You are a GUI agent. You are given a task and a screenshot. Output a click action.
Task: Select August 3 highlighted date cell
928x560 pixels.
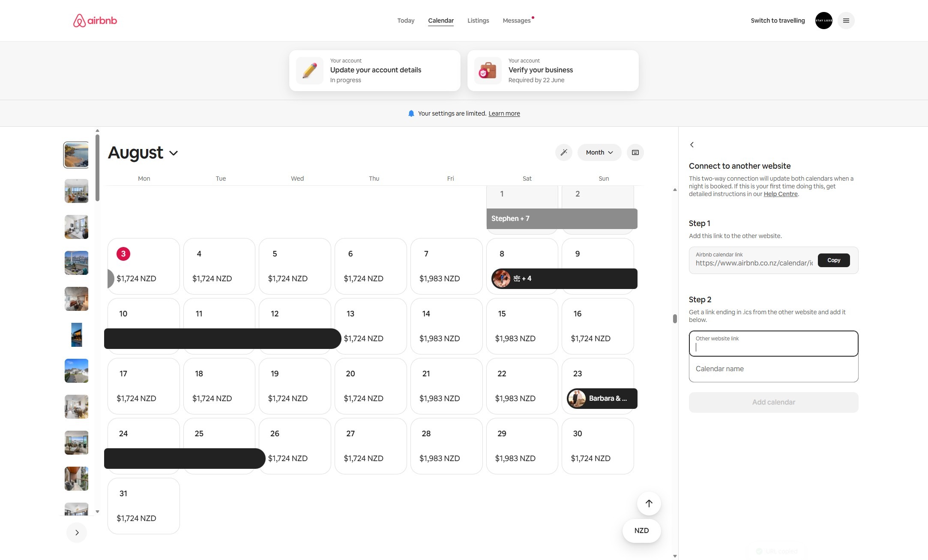click(144, 266)
